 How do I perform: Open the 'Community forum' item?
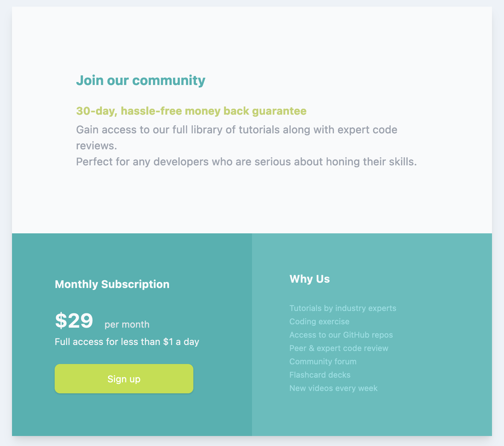pos(323,362)
